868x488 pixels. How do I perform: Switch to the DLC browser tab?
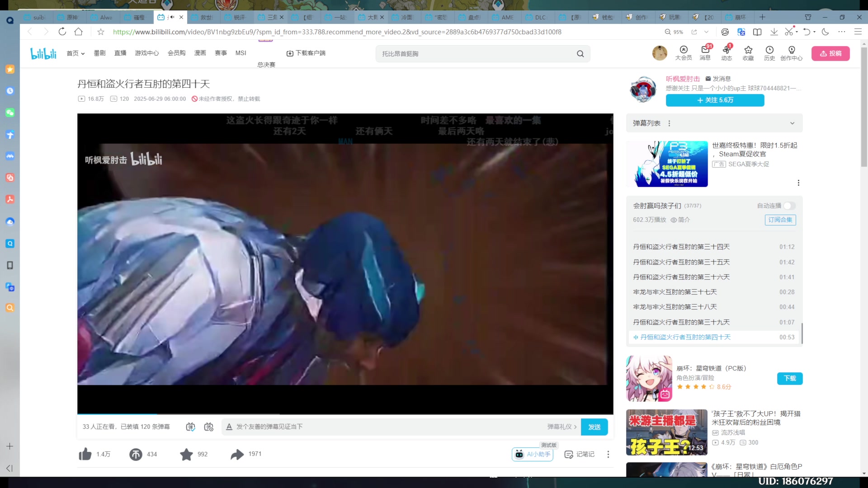point(538,17)
